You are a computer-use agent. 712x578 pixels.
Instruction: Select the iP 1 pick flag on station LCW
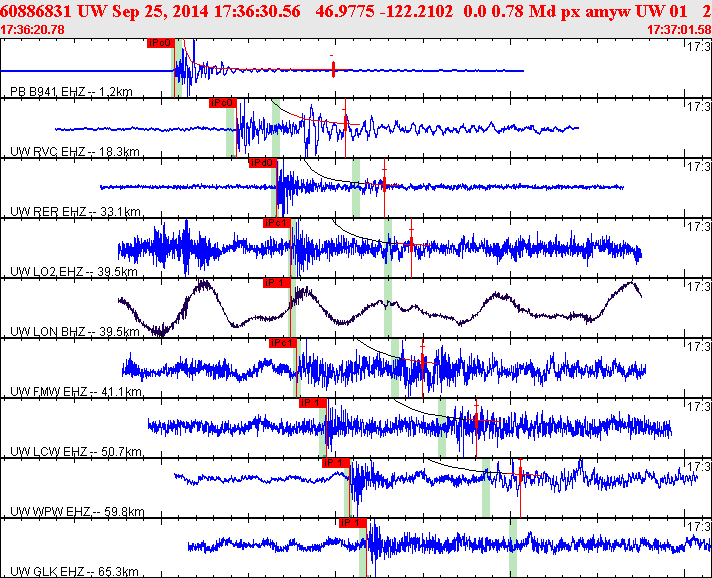(313, 403)
